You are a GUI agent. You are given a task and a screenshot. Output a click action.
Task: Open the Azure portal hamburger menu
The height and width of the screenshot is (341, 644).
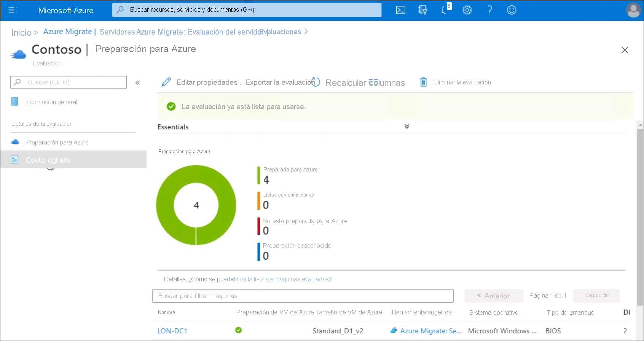11,10
